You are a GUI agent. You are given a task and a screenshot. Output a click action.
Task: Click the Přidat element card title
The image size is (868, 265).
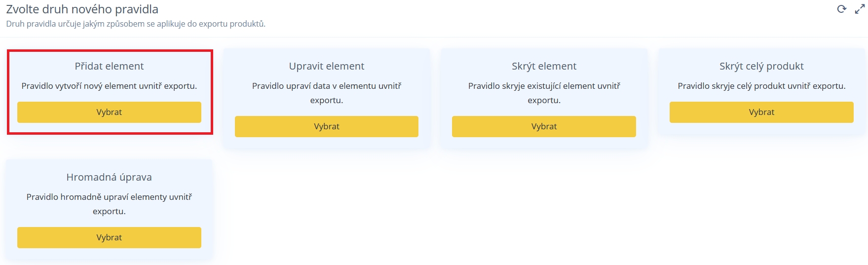(x=109, y=66)
